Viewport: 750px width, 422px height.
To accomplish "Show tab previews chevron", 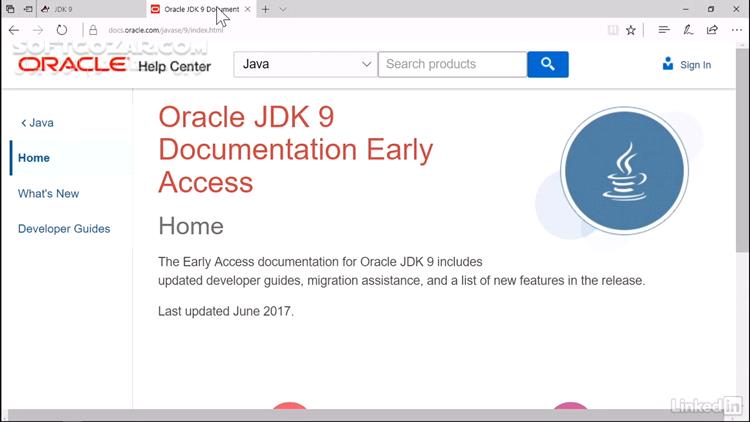I will pos(283,9).
